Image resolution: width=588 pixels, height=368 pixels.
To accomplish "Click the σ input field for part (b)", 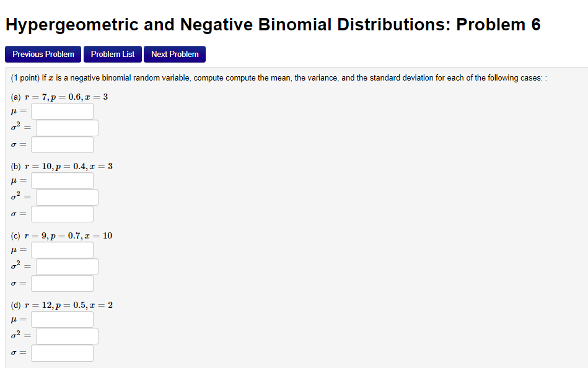I will (x=61, y=213).
